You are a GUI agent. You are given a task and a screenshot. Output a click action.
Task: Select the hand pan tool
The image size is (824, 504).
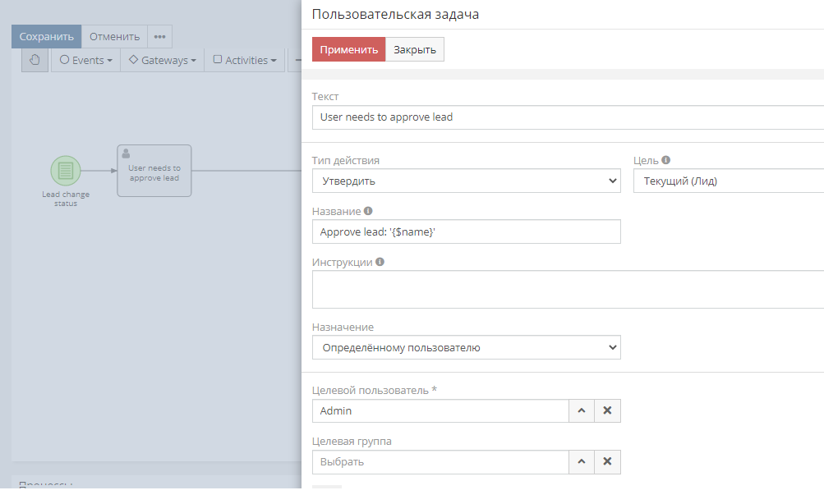pos(35,60)
